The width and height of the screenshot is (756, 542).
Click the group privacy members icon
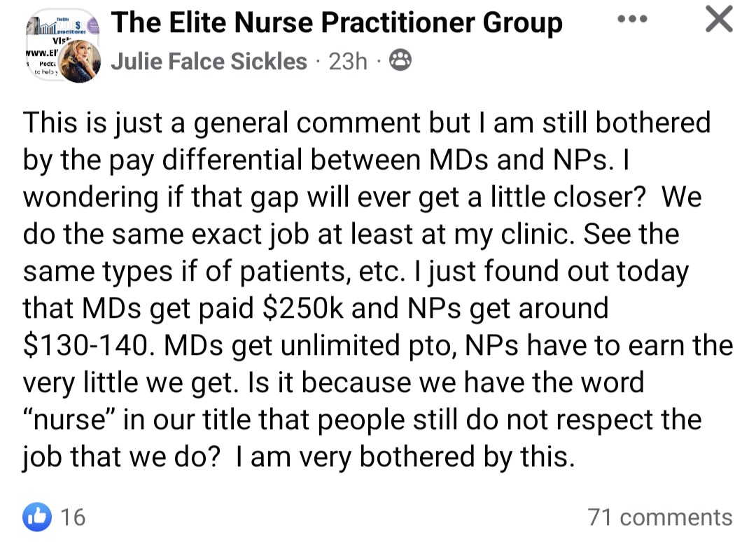click(400, 60)
